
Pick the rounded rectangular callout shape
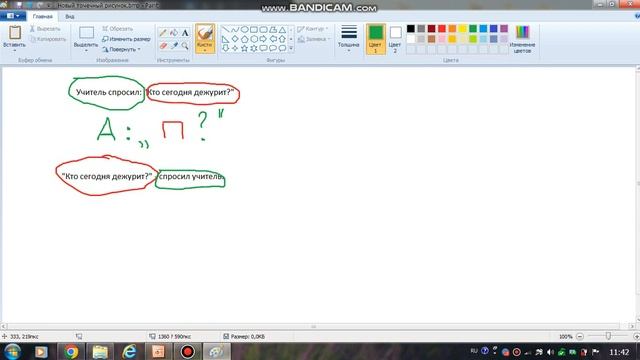[263, 48]
